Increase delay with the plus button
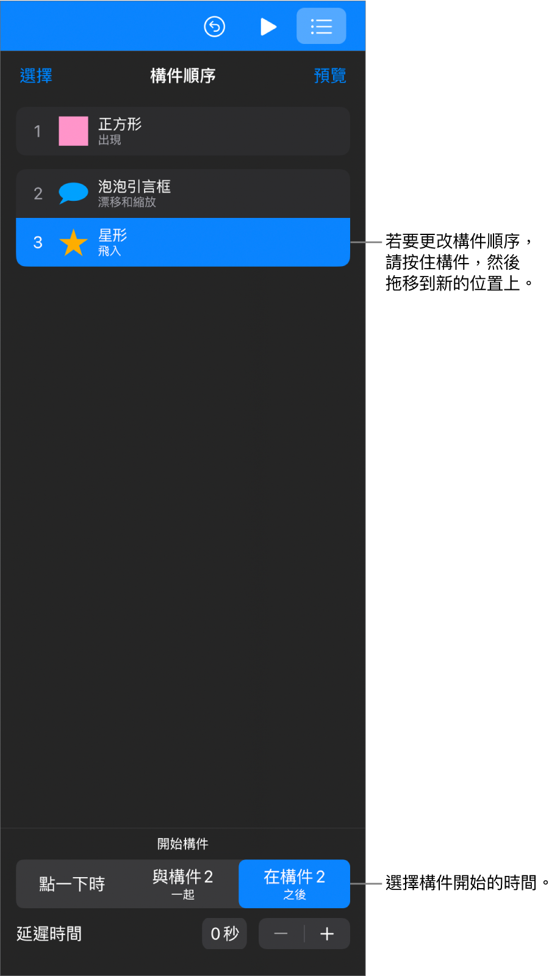 327,933
